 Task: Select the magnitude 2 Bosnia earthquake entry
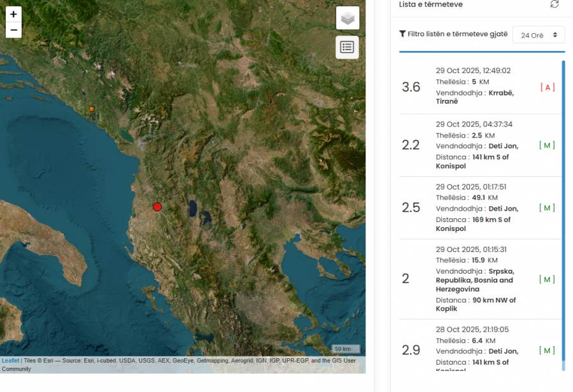(x=474, y=279)
